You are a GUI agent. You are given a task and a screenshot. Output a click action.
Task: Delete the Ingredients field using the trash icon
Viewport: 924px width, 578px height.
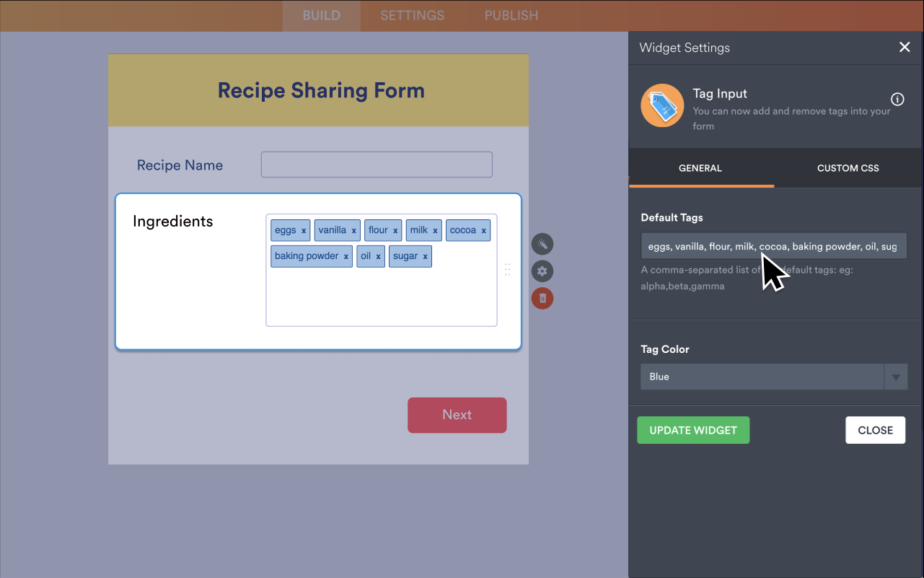[x=542, y=298]
